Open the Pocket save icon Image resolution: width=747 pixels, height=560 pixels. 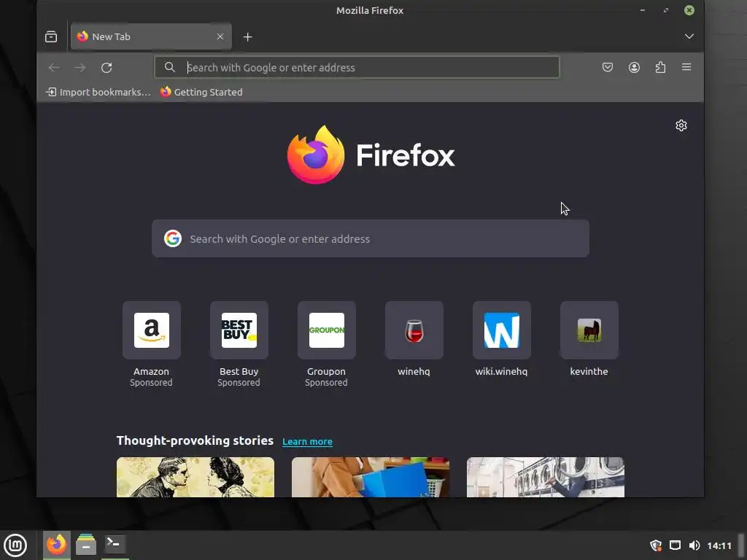(608, 67)
